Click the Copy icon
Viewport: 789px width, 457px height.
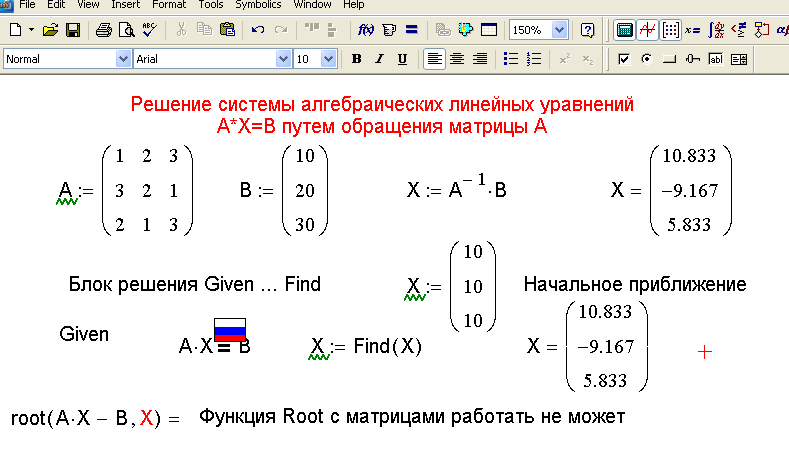click(204, 30)
